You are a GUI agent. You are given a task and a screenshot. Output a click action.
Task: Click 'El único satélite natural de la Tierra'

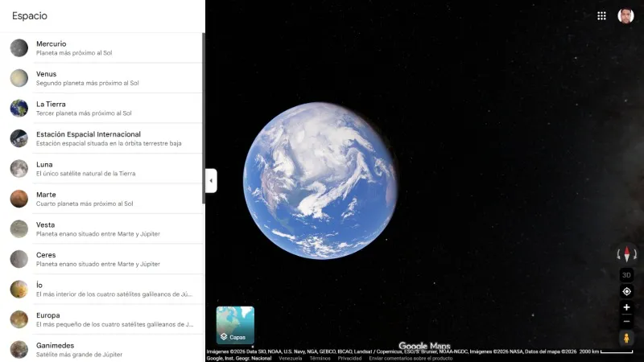tap(86, 174)
